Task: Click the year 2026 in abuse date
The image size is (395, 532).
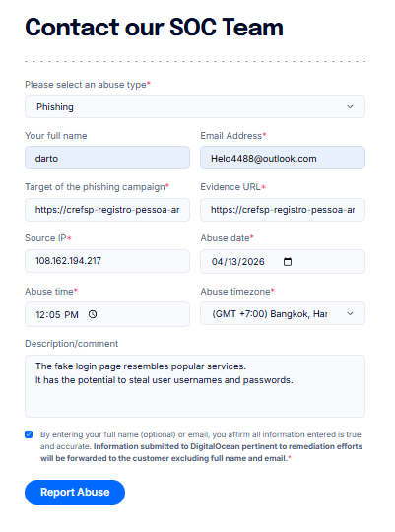Action: tap(253, 262)
